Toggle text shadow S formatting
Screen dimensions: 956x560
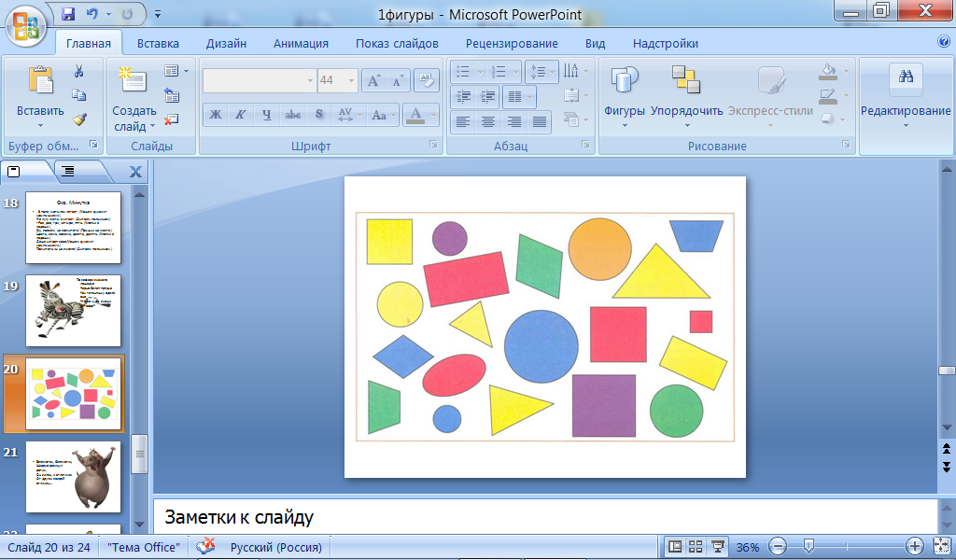[x=319, y=115]
